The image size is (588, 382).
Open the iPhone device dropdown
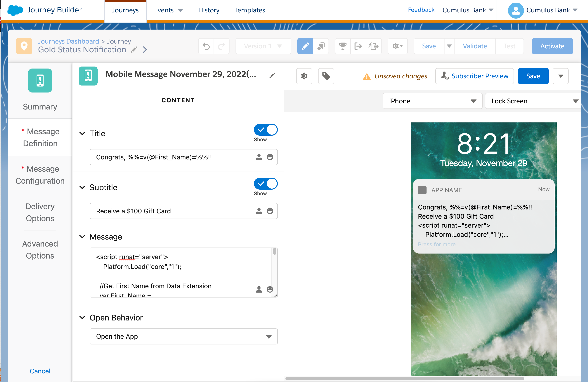[432, 101]
